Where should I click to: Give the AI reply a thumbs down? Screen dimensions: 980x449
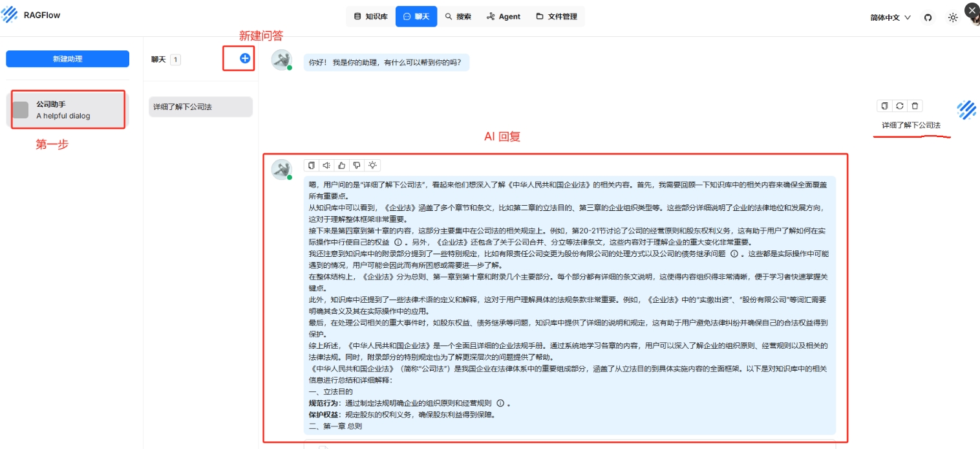[x=357, y=166]
